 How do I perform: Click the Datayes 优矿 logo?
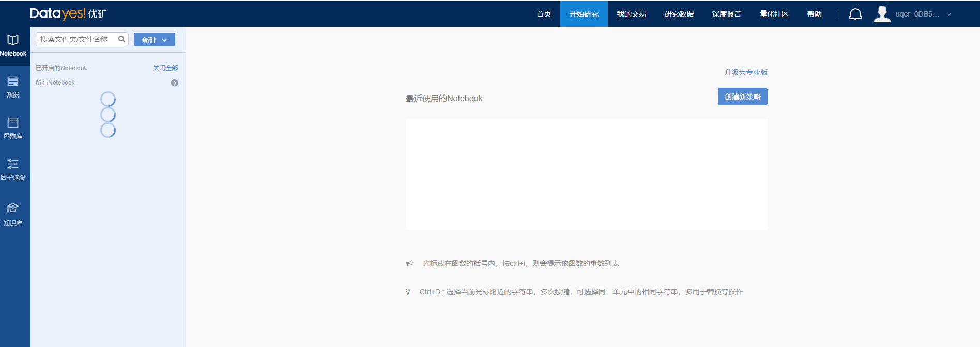68,14
